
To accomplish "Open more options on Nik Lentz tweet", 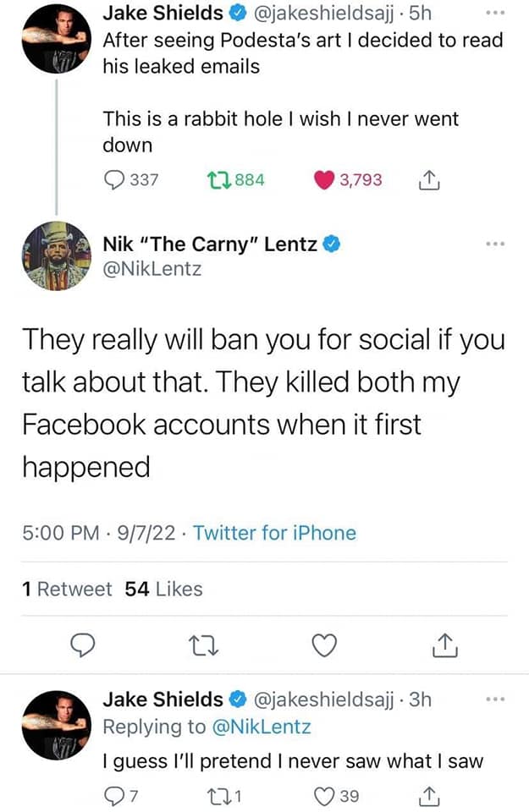I will pyautogui.click(x=498, y=244).
